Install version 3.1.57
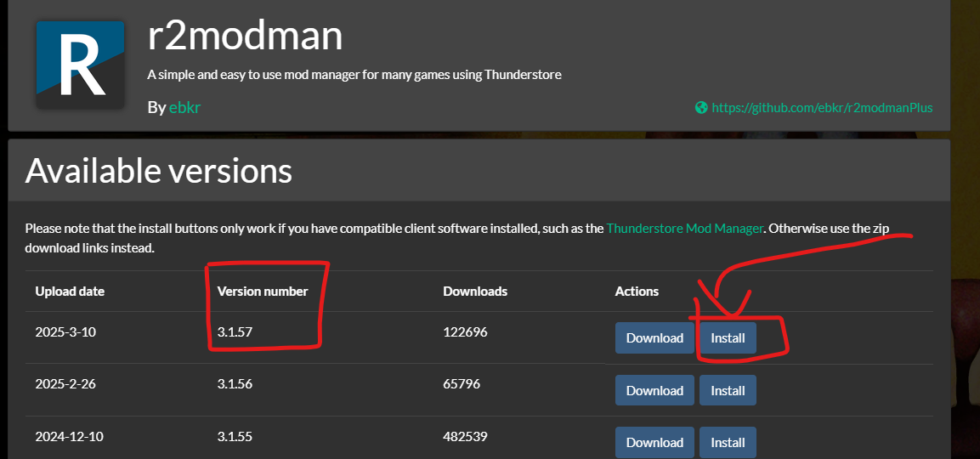980x459 pixels. (x=728, y=338)
